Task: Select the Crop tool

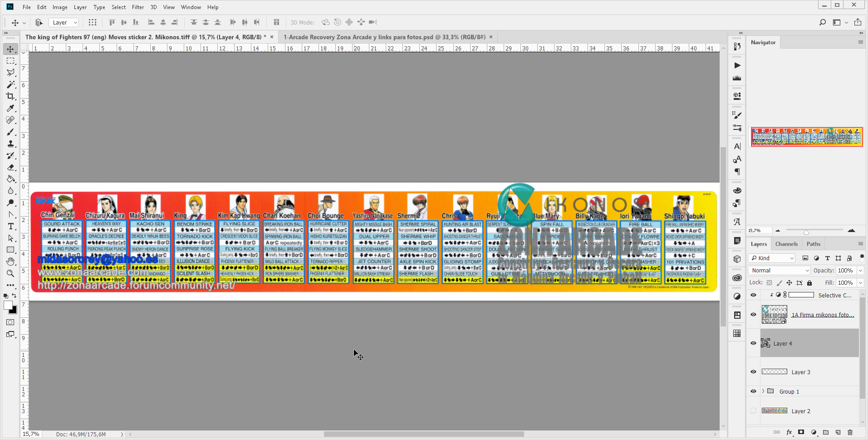Action: 10,96
